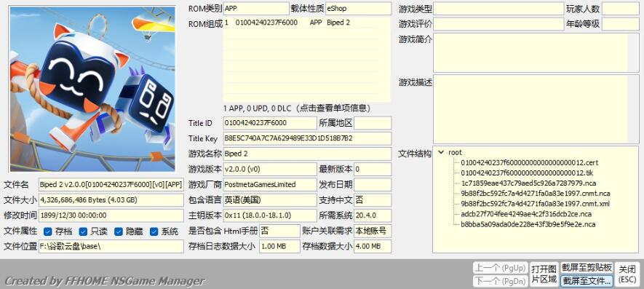Select 1c71859eae437c79aed5c926a7287979.nca in tree

(528, 183)
